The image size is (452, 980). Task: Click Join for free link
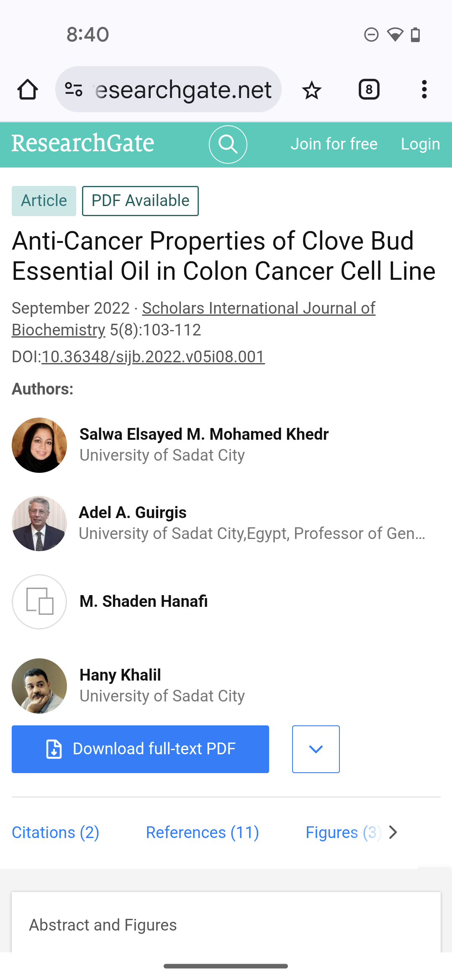pyautogui.click(x=334, y=144)
